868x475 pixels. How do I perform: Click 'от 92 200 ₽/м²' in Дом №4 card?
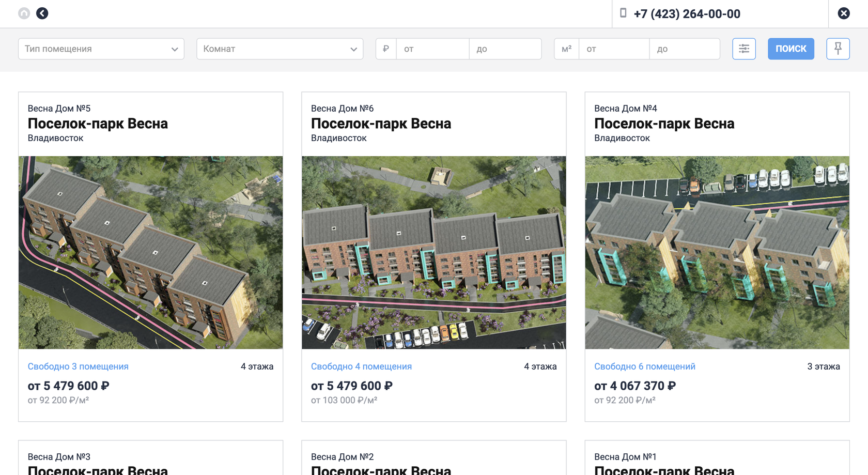click(625, 400)
